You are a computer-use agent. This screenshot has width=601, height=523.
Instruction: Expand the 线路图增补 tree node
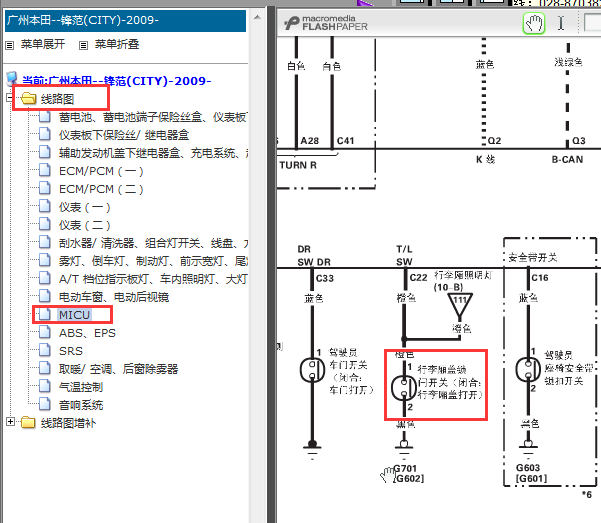(10, 422)
